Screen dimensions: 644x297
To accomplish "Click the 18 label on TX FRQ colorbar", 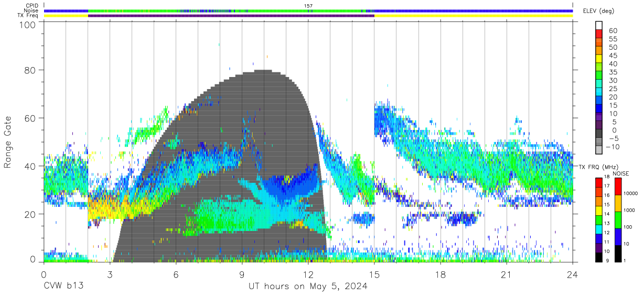I will point(607,177).
